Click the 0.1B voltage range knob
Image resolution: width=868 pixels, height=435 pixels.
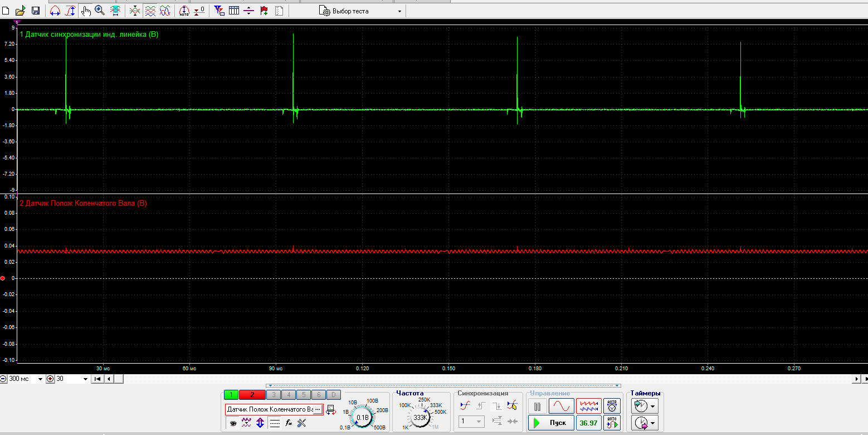(363, 418)
